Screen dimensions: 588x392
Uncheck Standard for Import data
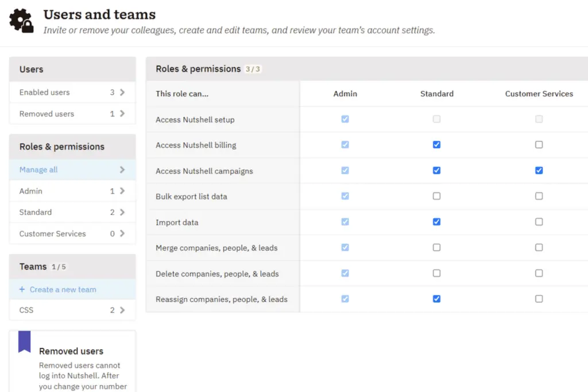tap(436, 222)
